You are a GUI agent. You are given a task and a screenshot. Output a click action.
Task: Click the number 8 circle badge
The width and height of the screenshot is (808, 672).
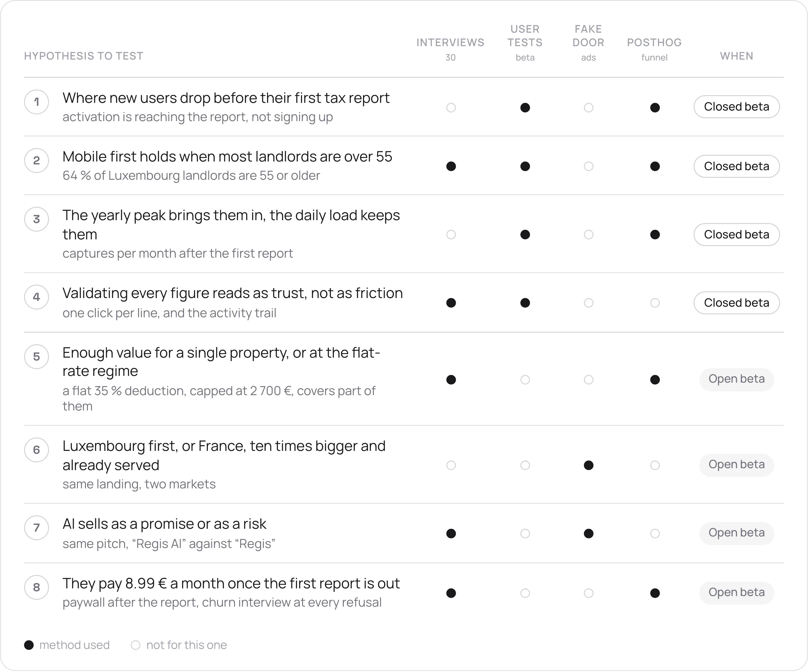coord(37,587)
